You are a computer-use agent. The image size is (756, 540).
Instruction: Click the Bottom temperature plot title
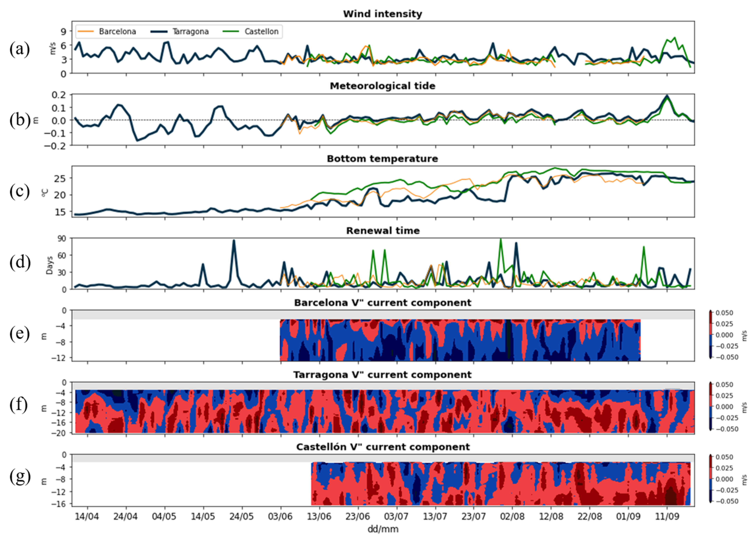pos(382,159)
